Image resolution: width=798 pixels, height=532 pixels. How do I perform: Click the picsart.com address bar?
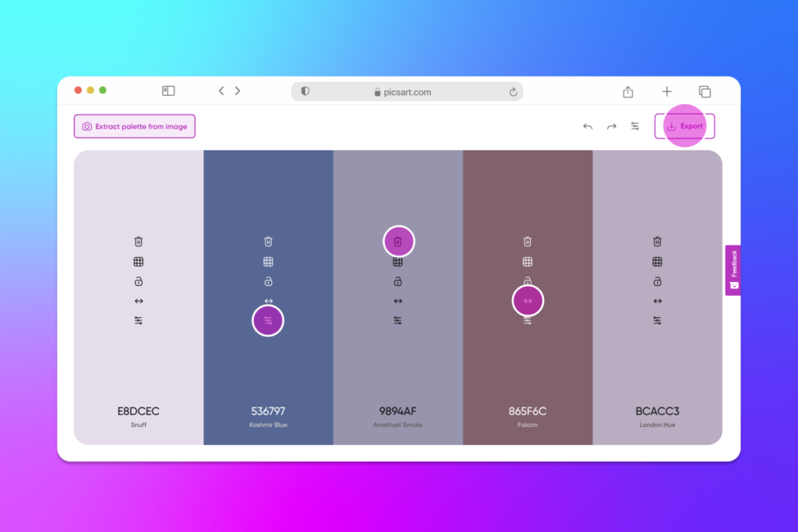pyautogui.click(x=407, y=91)
